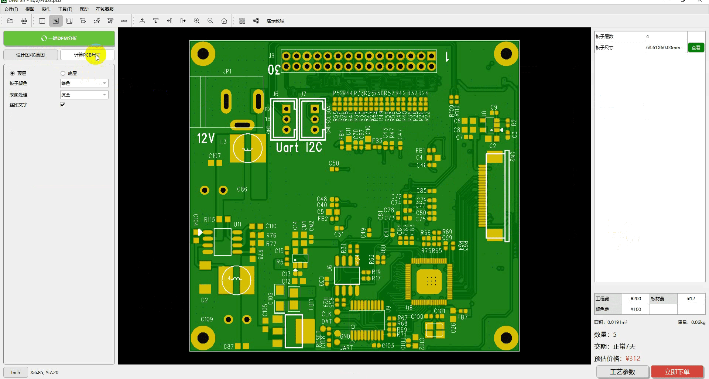This screenshot has width=709, height=379.
Task: Click the I2C silkscreen label on the board
Action: 313,147
